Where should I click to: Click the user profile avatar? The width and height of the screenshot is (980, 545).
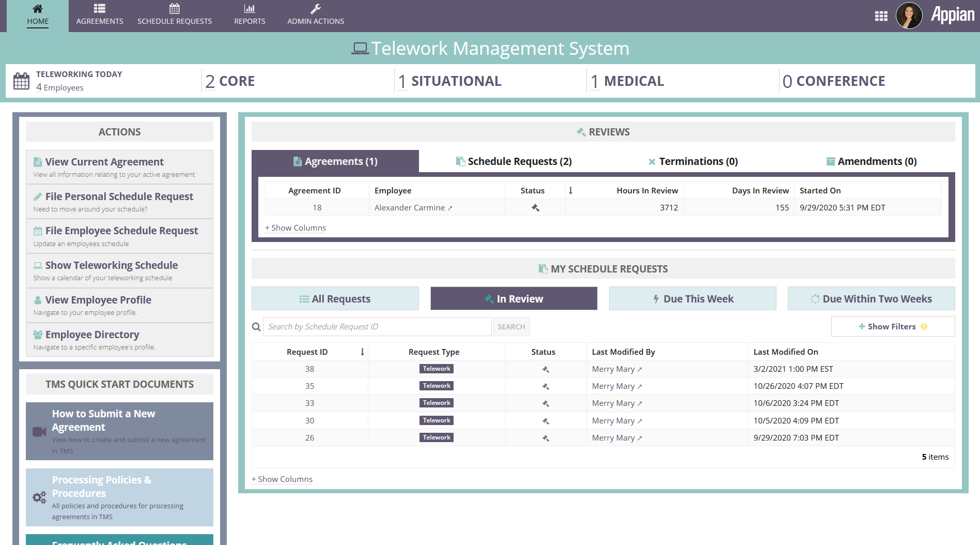click(909, 16)
